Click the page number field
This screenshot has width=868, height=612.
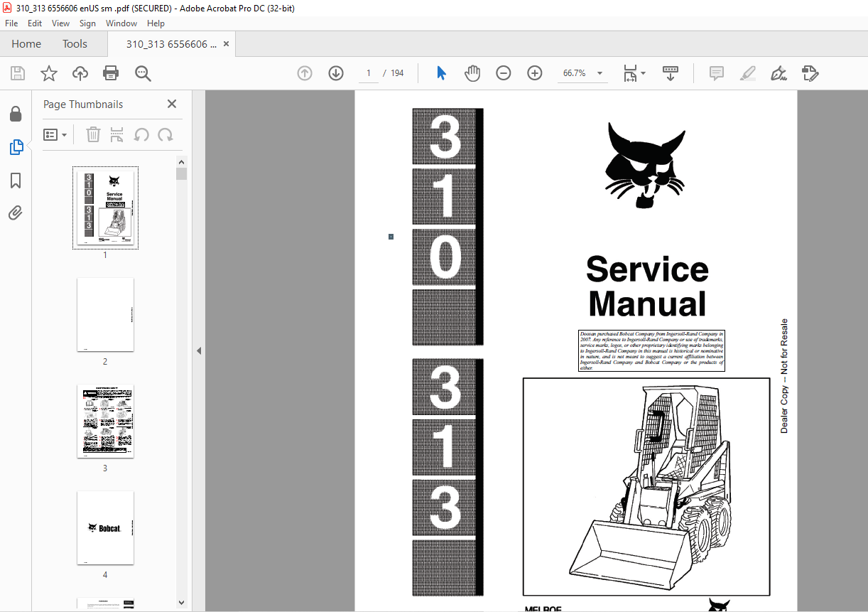coord(369,73)
